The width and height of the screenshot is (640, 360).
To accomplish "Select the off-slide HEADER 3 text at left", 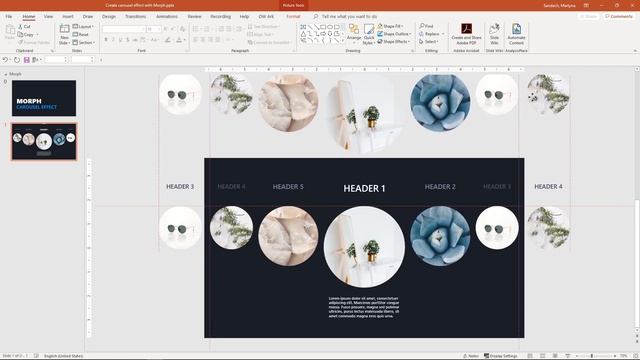I will coord(180,187).
